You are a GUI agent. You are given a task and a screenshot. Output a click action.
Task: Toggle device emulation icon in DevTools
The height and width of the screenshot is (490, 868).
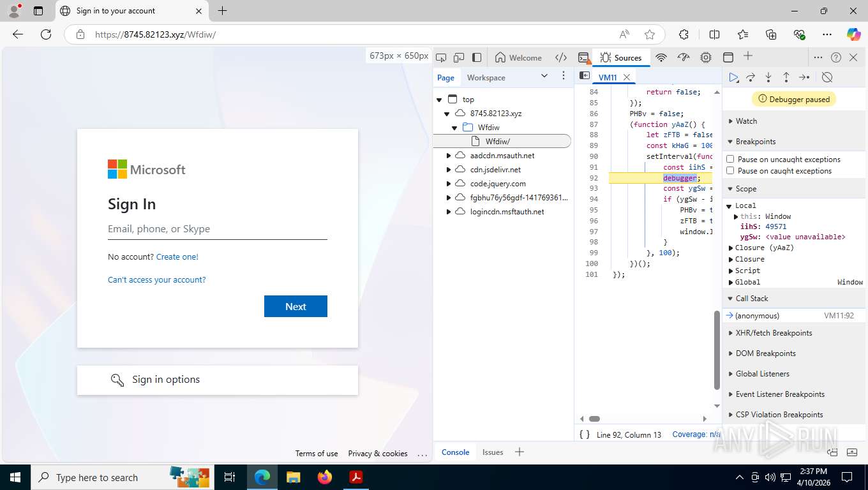click(x=458, y=57)
